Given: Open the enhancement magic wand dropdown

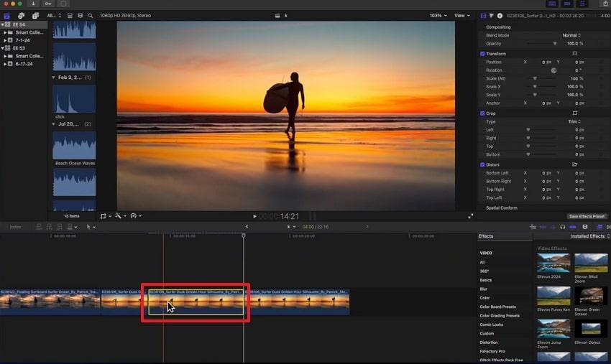Looking at the screenshot, I should 120,215.
